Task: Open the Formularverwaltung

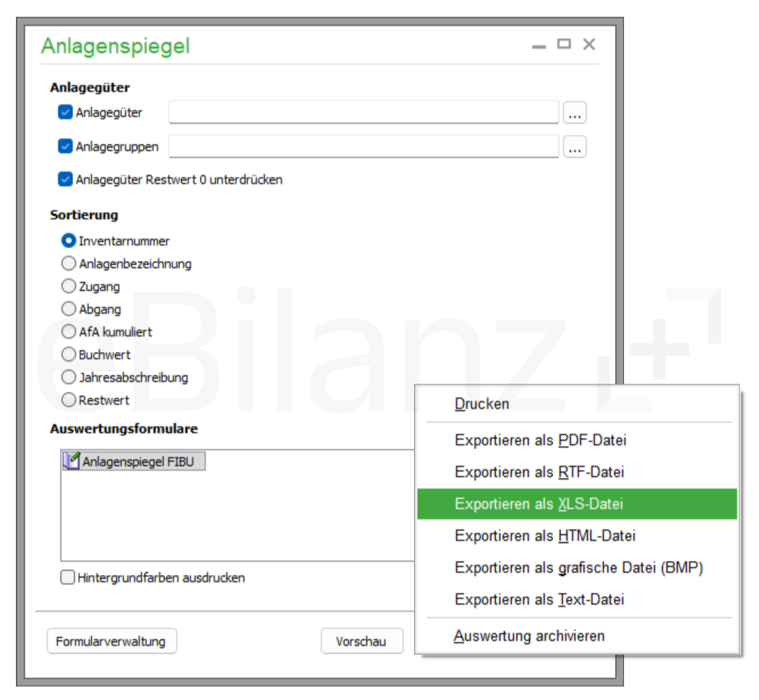Action: pyautogui.click(x=111, y=641)
